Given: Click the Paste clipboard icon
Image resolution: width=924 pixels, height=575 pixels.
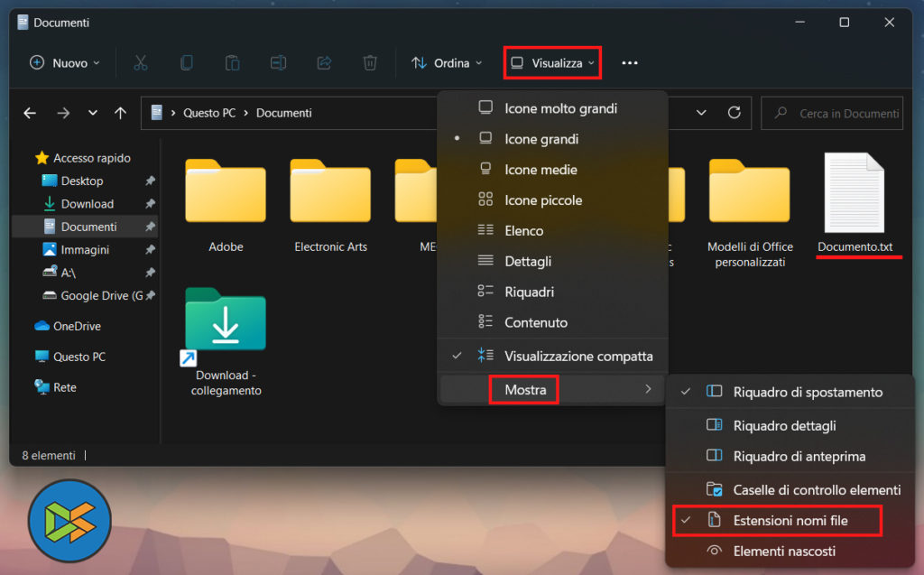Looking at the screenshot, I should point(232,63).
